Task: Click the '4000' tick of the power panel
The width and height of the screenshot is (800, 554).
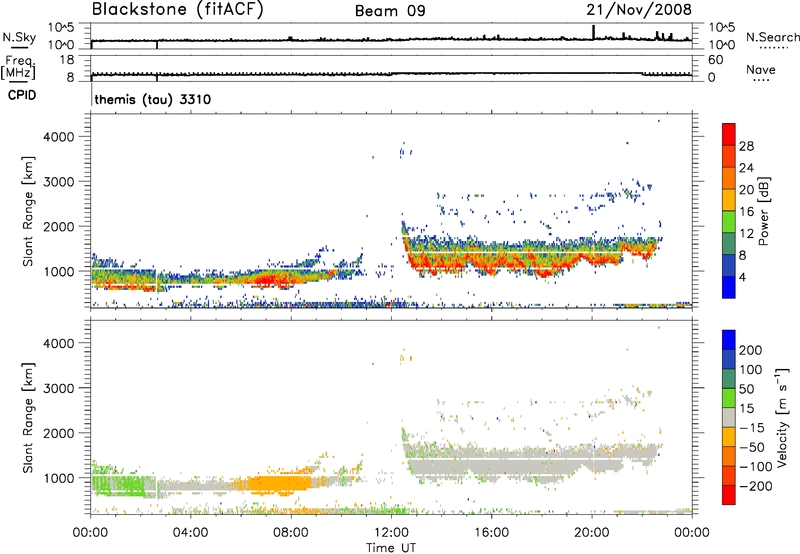Action: point(58,137)
